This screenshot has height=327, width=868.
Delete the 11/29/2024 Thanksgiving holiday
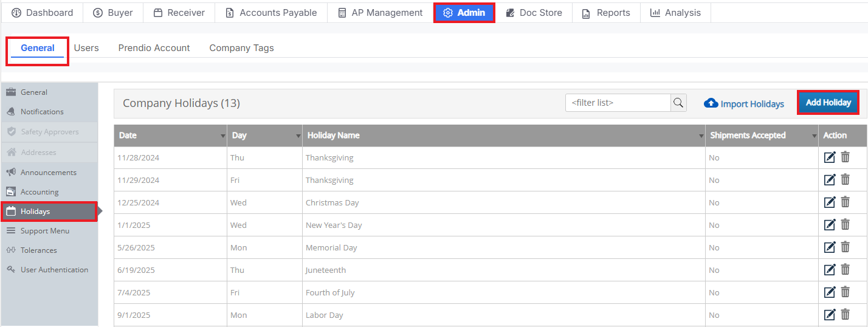[845, 179]
